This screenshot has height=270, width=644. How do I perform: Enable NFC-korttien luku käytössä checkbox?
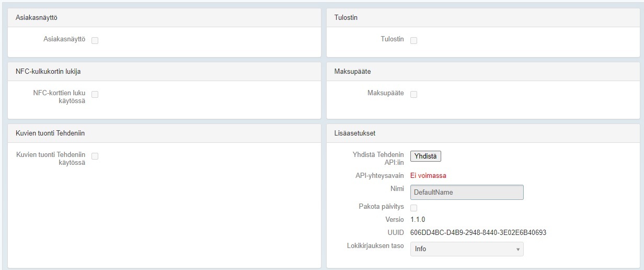[95, 95]
